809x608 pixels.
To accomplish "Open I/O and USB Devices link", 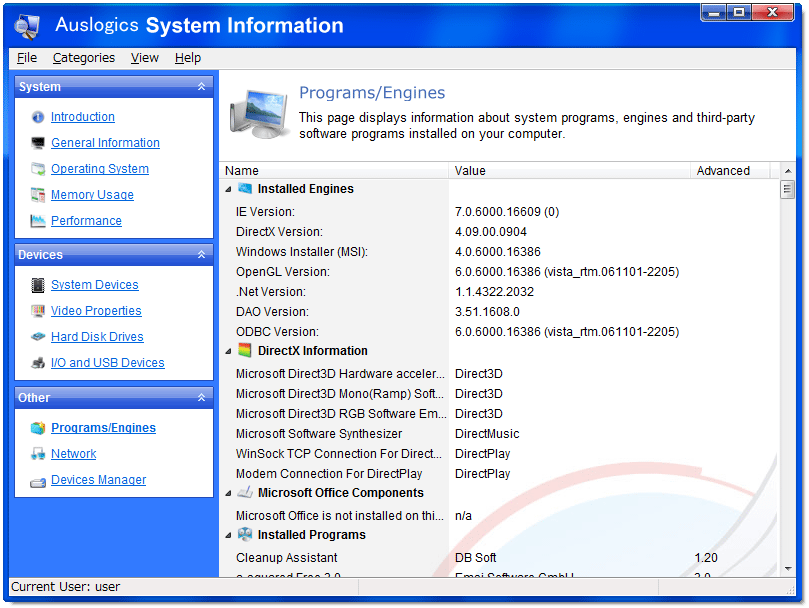I will coord(107,363).
